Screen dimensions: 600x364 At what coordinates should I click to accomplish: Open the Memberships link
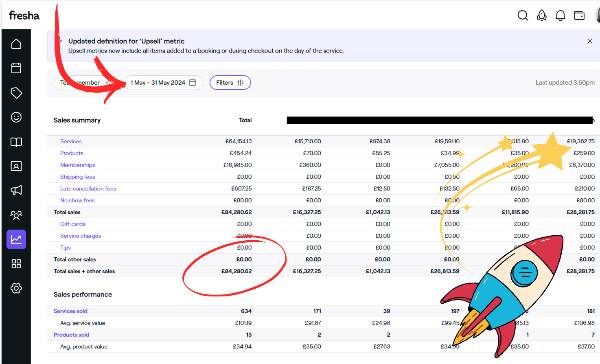(77, 165)
